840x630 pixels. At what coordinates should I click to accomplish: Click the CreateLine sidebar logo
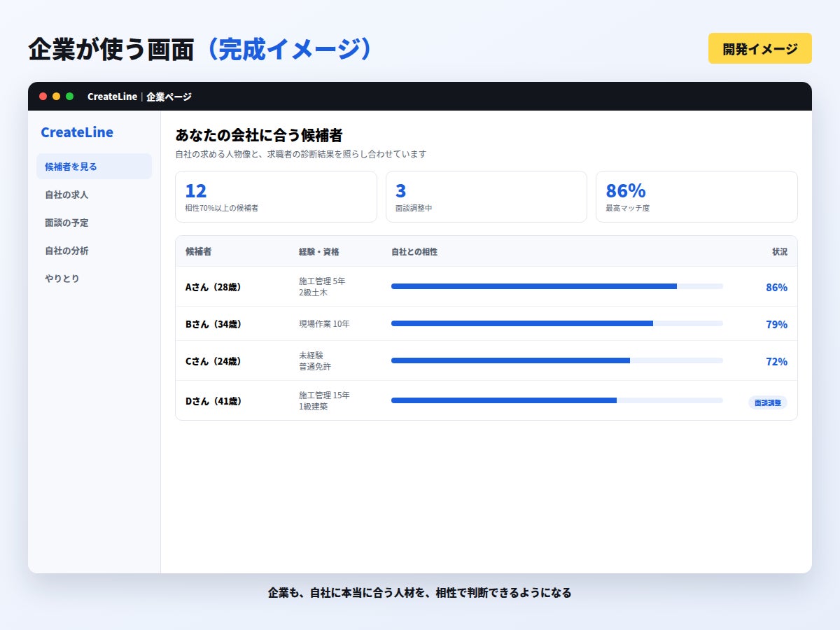coord(77,132)
